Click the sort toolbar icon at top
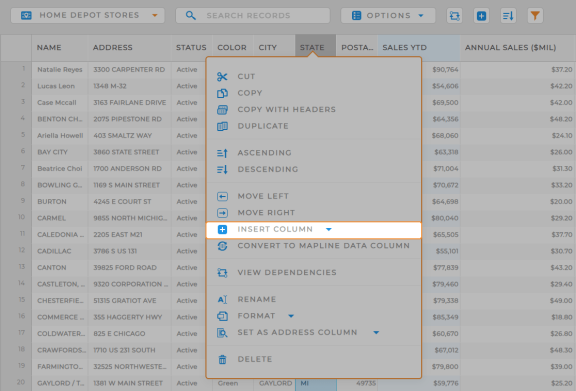The width and height of the screenshot is (576, 391). (x=508, y=16)
